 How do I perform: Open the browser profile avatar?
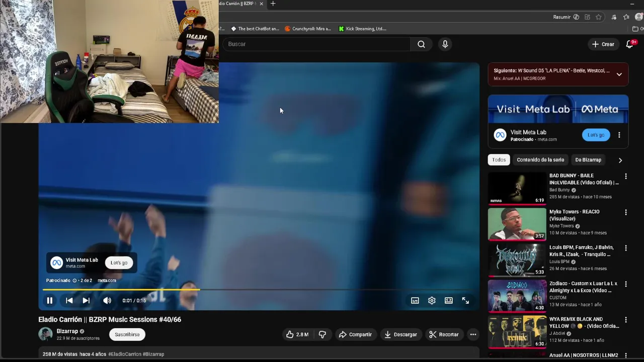tap(639, 17)
